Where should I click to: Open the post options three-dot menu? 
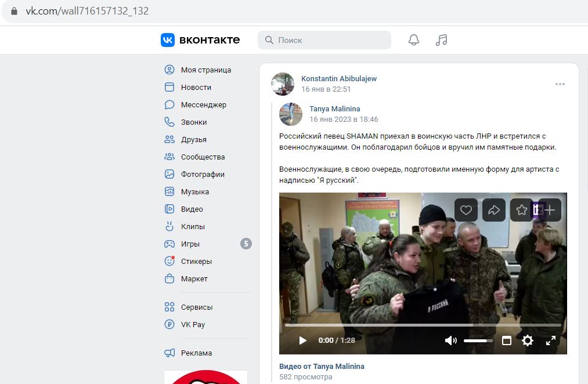point(560,84)
